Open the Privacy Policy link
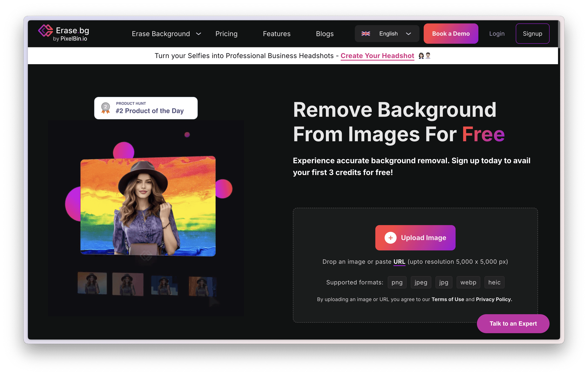Image resolution: width=588 pixels, height=375 pixels. tap(494, 299)
